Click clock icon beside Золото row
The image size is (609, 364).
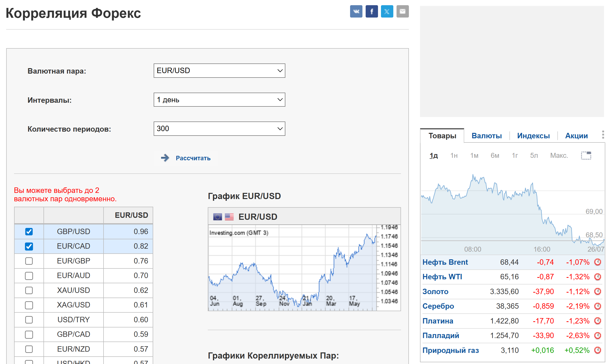(x=597, y=291)
